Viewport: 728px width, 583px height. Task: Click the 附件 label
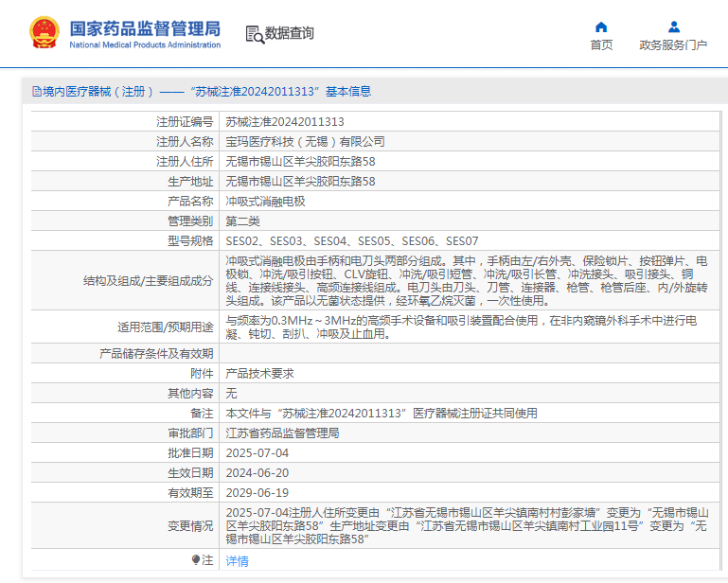point(202,374)
